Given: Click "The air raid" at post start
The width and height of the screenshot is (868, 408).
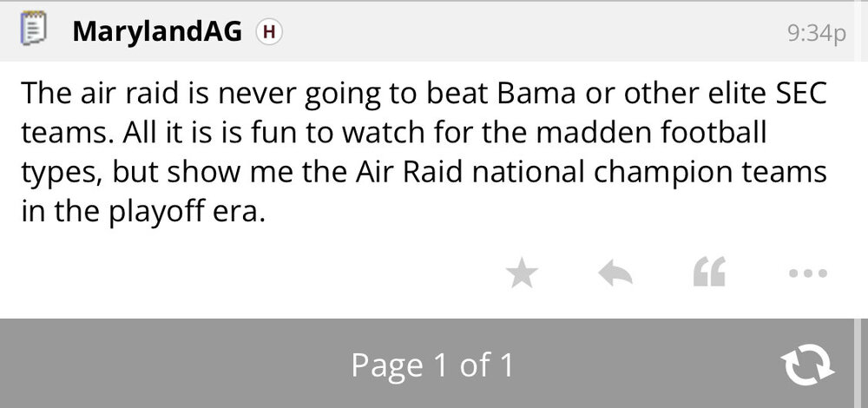Looking at the screenshot, I should click(94, 93).
